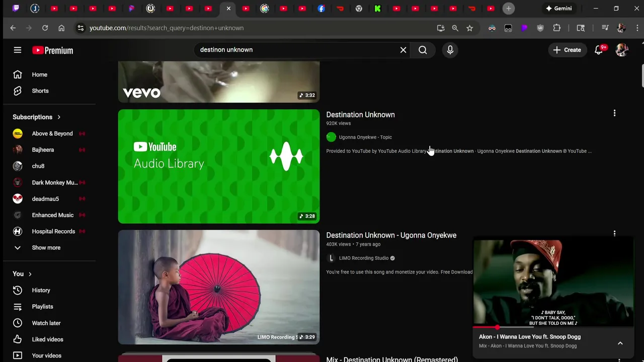Viewport: 644px width, 362px height.
Task: Click the Akon miniplayer video
Action: coord(553,283)
